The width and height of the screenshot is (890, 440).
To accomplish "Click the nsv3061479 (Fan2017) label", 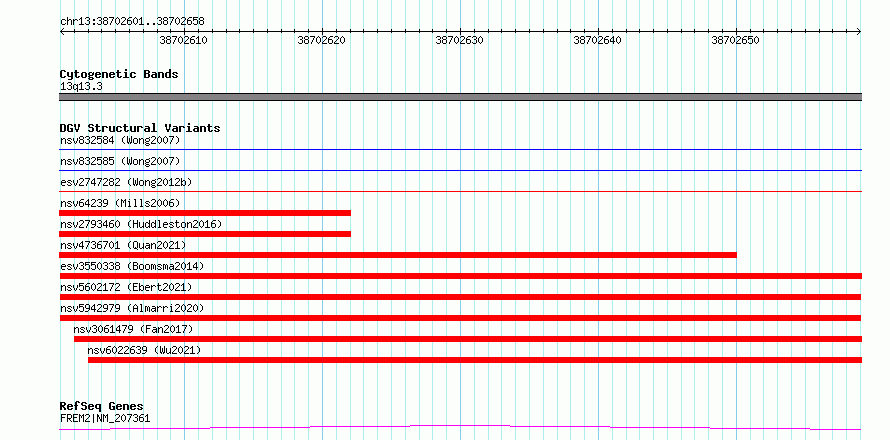I will pos(133,329).
